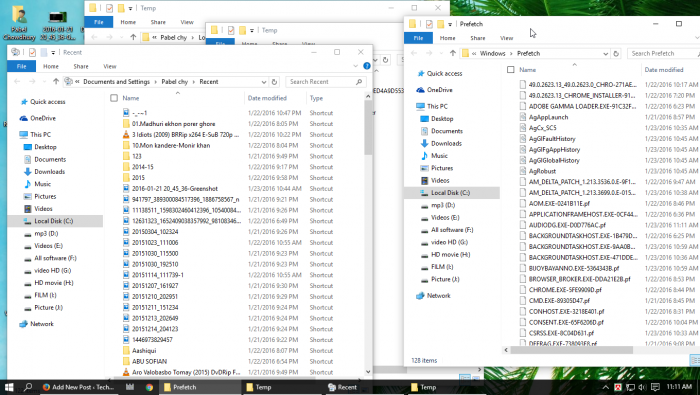Open Share tab in Recent window
This screenshot has width=700, height=395.
(x=81, y=66)
